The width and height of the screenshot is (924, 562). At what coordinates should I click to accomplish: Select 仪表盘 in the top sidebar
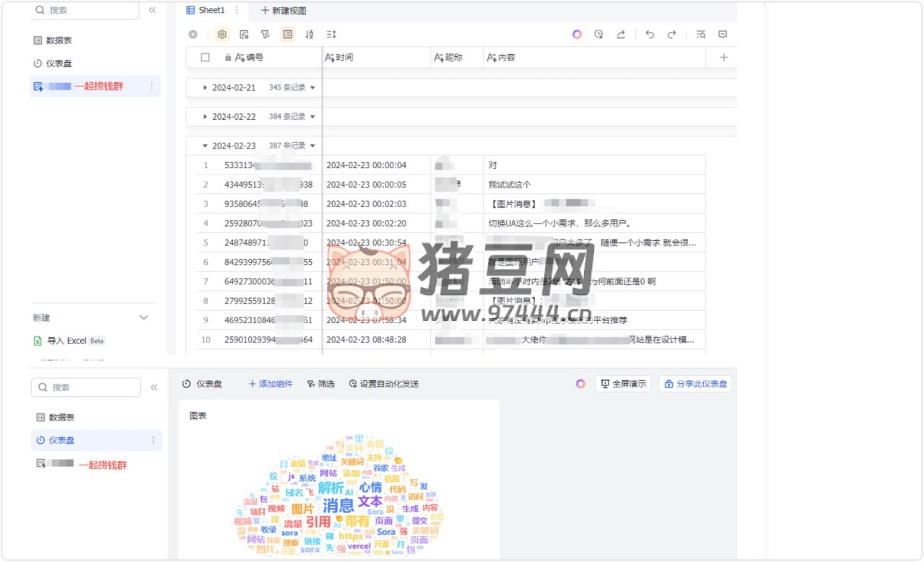[58, 63]
